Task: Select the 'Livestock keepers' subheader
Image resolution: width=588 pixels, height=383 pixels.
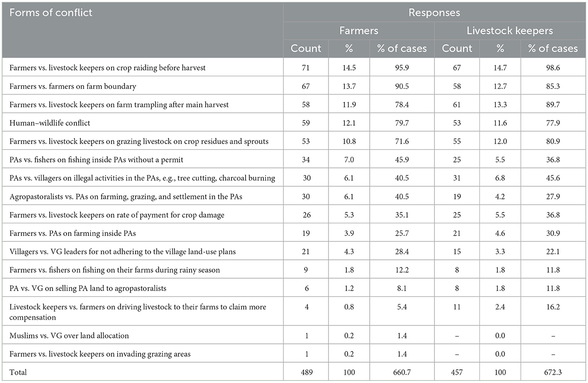Action: pyautogui.click(x=510, y=31)
